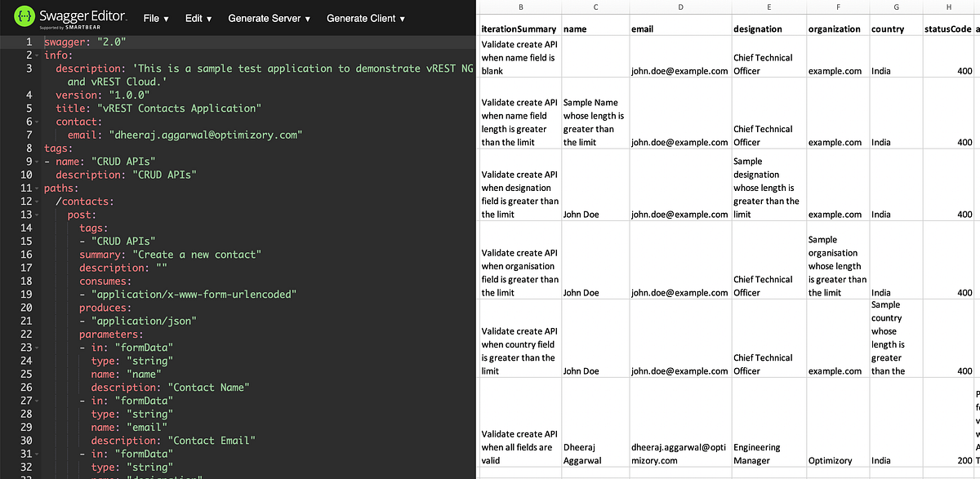Image resolution: width=980 pixels, height=479 pixels.
Task: Collapse the paths section on line 11
Action: pyautogui.click(x=38, y=188)
